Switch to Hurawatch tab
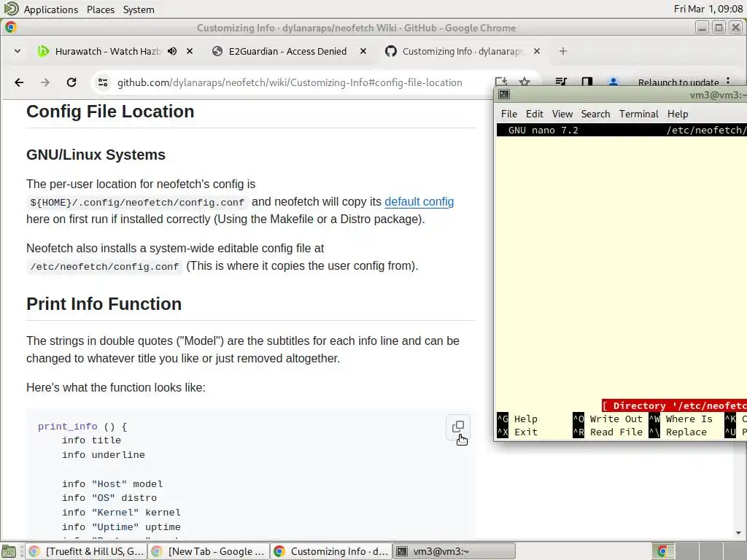 pyautogui.click(x=107, y=51)
